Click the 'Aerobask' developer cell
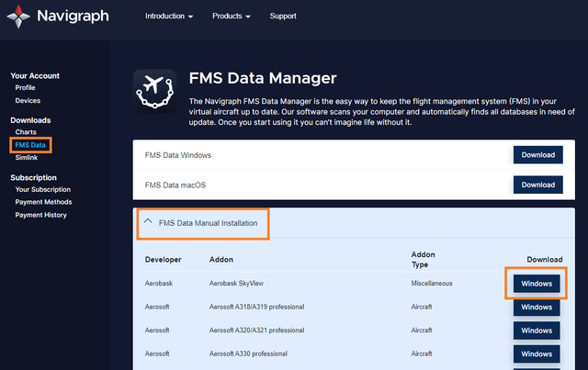588x370 pixels. [x=159, y=284]
